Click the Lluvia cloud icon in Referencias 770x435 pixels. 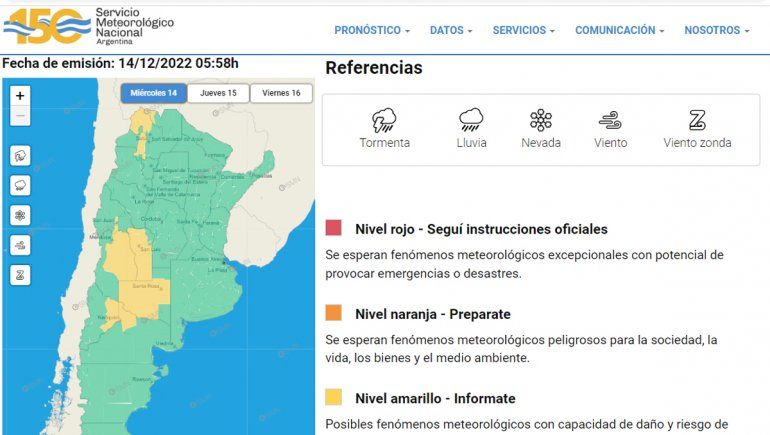(471, 121)
